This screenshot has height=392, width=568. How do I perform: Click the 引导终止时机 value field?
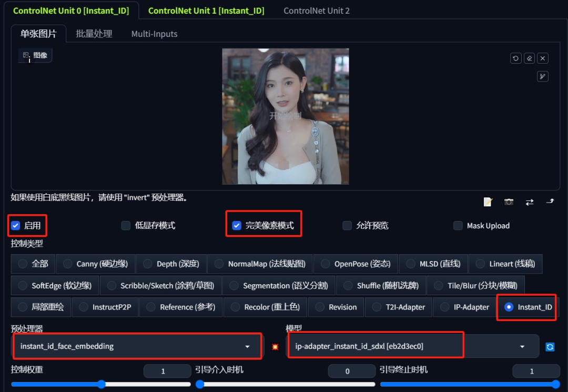click(536, 371)
